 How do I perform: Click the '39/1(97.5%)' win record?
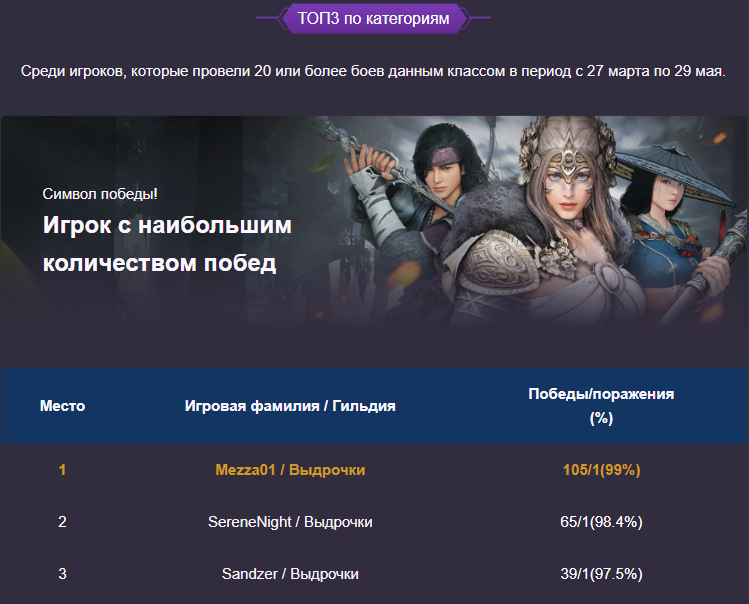[x=601, y=573]
